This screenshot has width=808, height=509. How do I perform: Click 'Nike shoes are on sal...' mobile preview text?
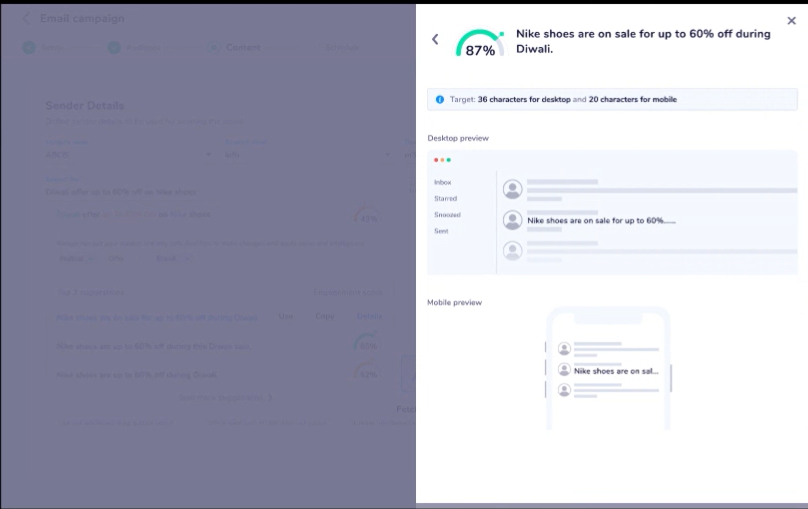coord(616,371)
